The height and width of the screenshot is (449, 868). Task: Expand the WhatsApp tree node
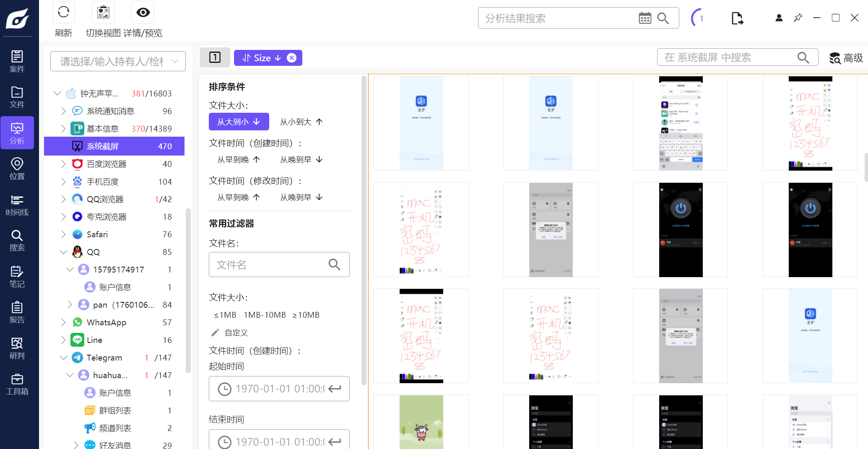click(63, 322)
